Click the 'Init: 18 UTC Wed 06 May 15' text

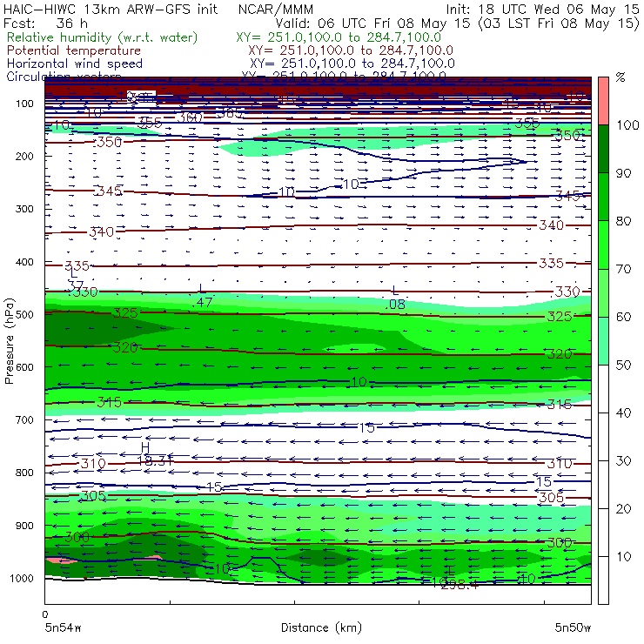pyautogui.click(x=542, y=10)
